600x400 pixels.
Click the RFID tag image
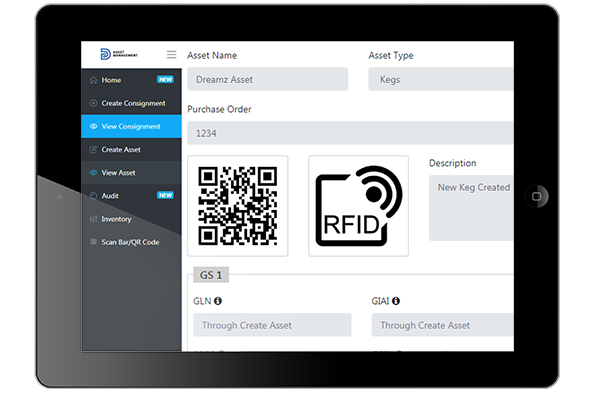click(359, 206)
